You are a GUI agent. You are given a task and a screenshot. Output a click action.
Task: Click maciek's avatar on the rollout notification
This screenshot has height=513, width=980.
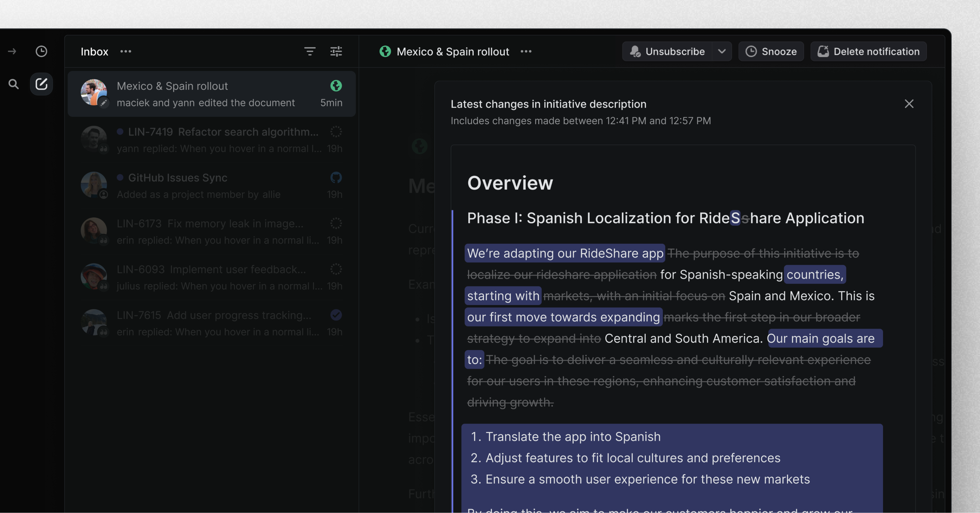click(94, 92)
